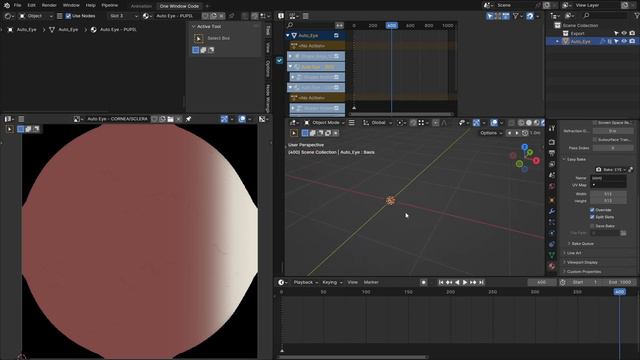Screen dimensions: 640x360
Task: Browse materials next to Auto Eye - PUPIL
Action: click(146, 16)
